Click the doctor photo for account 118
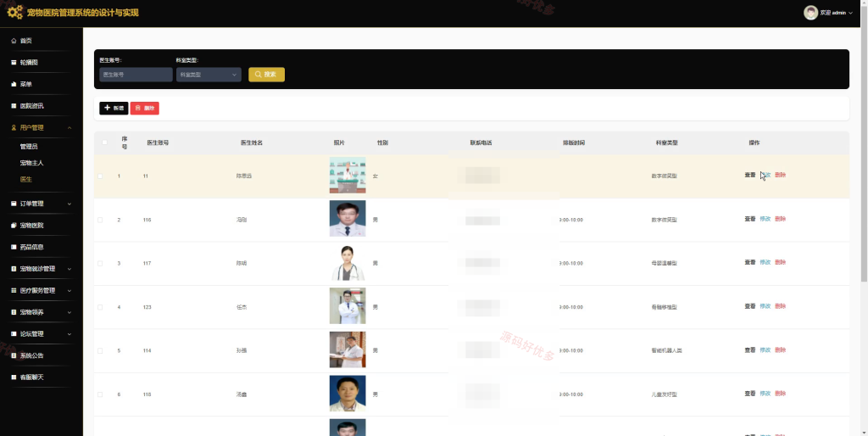The width and height of the screenshot is (868, 436). coord(347,394)
